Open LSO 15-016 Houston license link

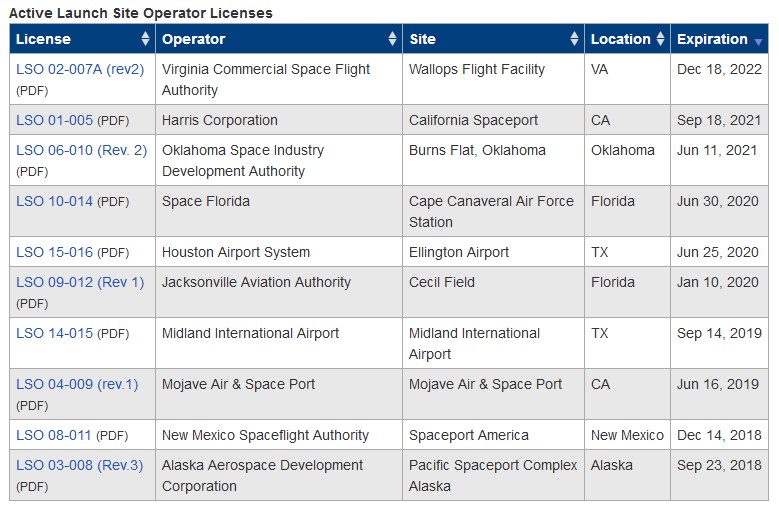54,252
